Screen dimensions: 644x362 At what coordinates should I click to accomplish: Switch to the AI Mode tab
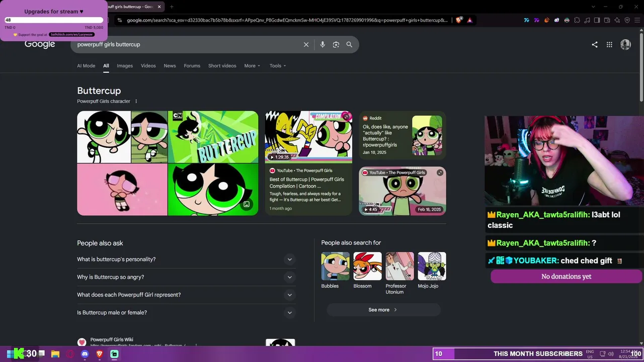pos(86,66)
